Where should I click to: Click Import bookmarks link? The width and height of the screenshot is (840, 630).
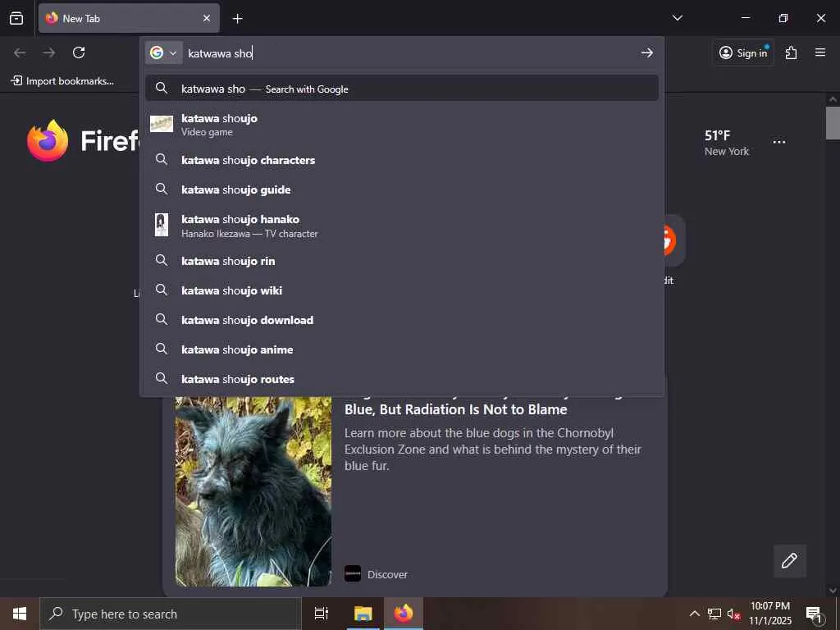[x=62, y=81]
